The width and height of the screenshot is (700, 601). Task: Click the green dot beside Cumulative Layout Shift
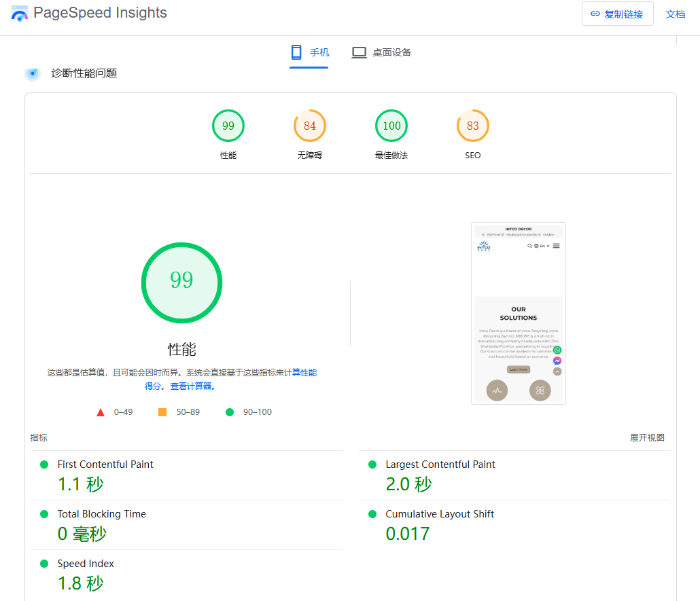(x=372, y=514)
